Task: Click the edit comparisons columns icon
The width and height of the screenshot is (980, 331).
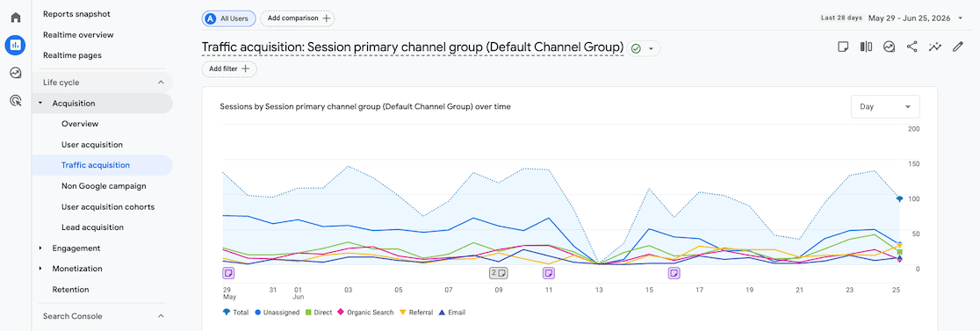Action: 866,47
